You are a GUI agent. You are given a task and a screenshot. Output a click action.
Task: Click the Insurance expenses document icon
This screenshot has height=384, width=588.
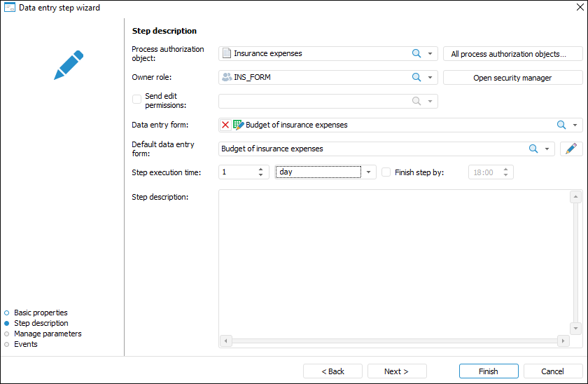pos(226,53)
